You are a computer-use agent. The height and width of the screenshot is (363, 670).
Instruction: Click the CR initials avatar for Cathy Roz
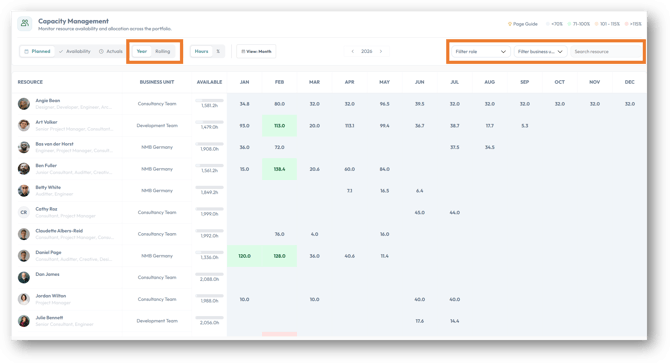coord(24,212)
